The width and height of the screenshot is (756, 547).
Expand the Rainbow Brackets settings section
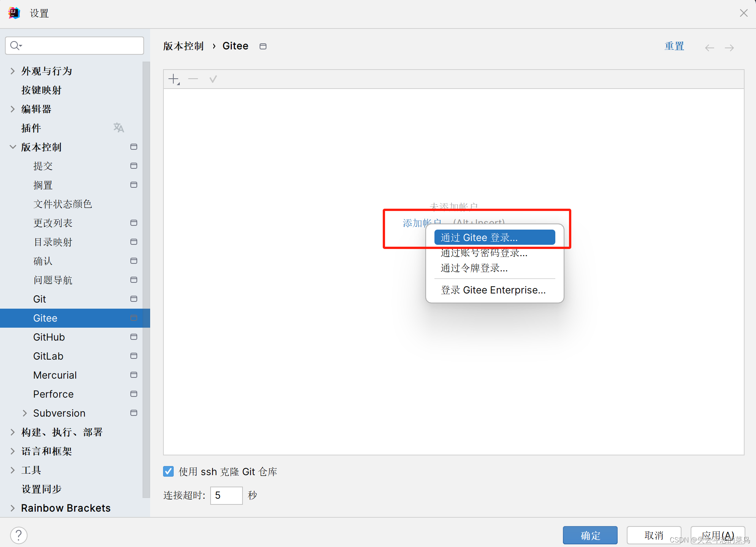(13, 508)
